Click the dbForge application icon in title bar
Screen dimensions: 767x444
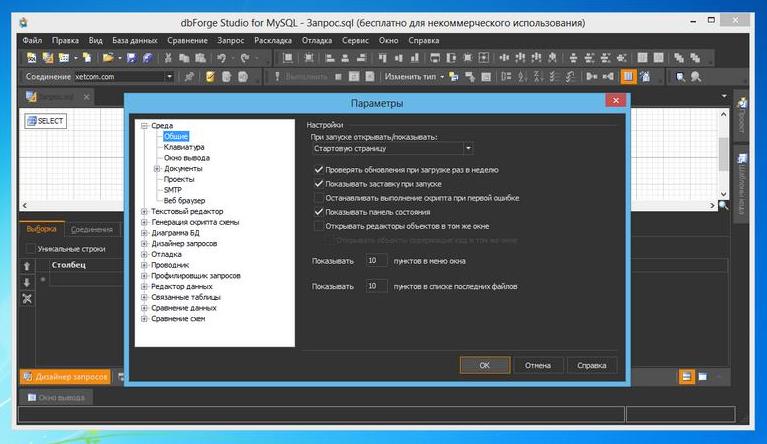tap(23, 22)
